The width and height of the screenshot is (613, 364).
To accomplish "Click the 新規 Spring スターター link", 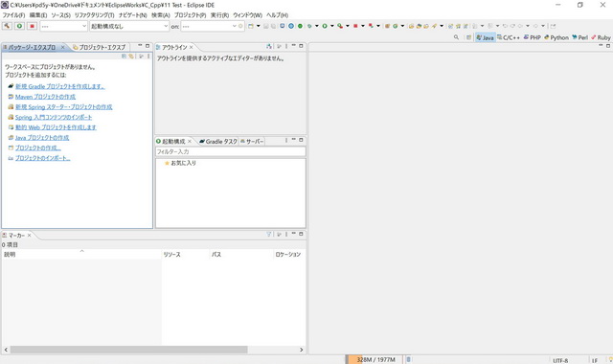I will pyautogui.click(x=64, y=106).
